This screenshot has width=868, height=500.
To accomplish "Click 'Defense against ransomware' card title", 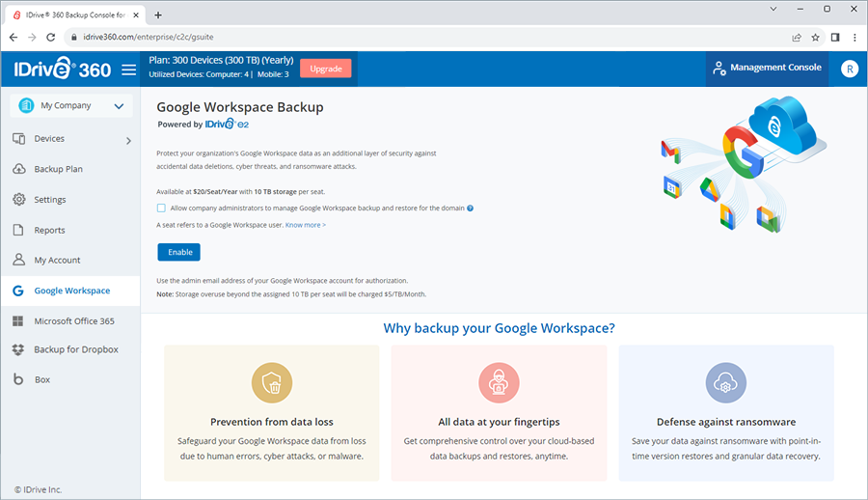I will pyautogui.click(x=725, y=422).
